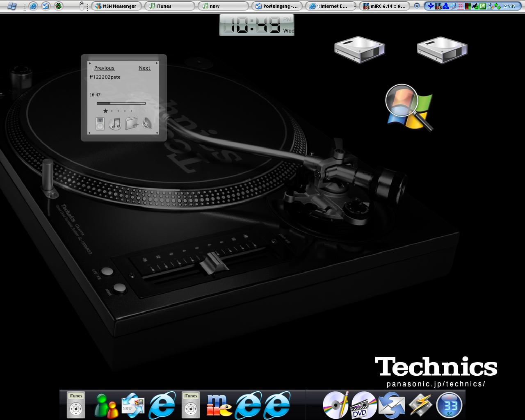Launch Winamp lightning bolt icon in dock
The image size is (525, 420).
tap(420, 405)
